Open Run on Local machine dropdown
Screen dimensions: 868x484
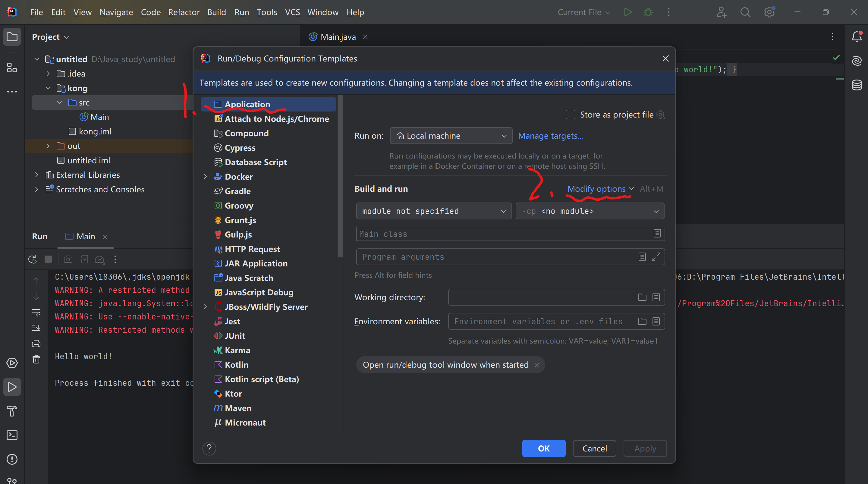pos(451,136)
